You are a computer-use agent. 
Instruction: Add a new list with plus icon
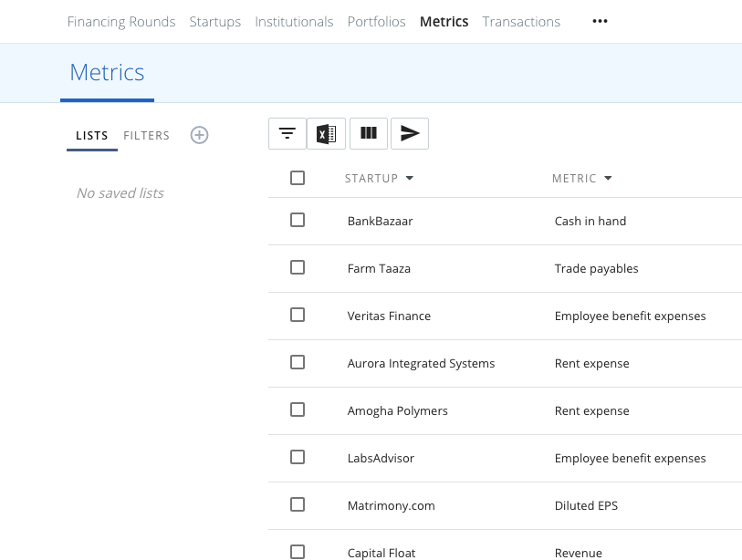pos(199,135)
